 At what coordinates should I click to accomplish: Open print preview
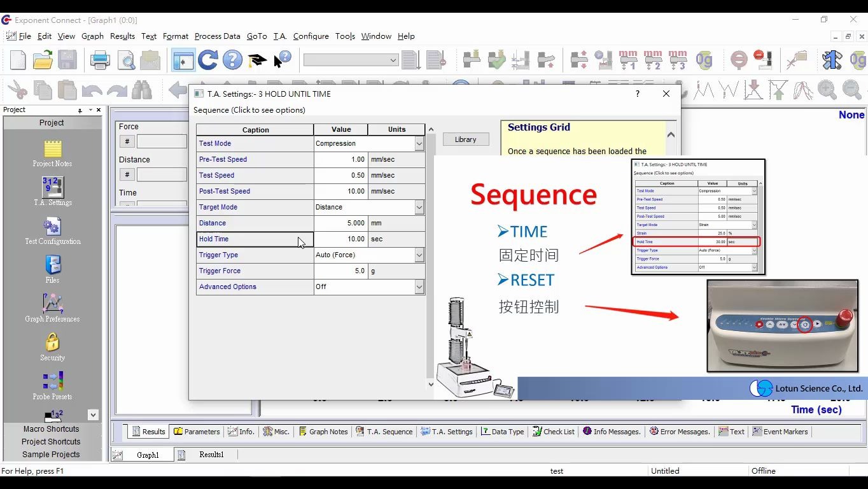coord(126,59)
